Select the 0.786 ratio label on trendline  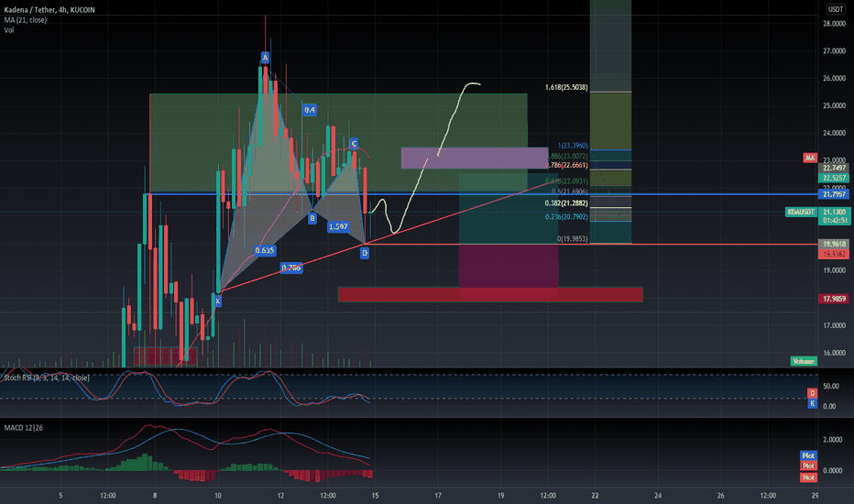(291, 268)
